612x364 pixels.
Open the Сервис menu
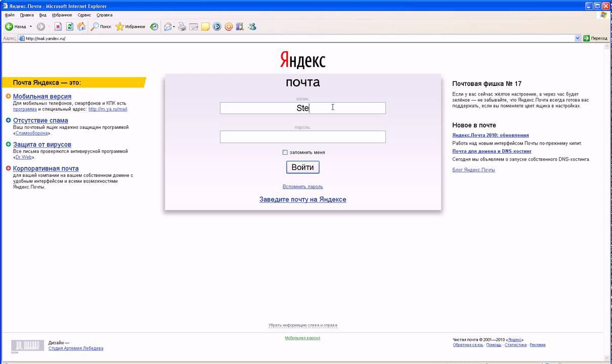click(84, 15)
